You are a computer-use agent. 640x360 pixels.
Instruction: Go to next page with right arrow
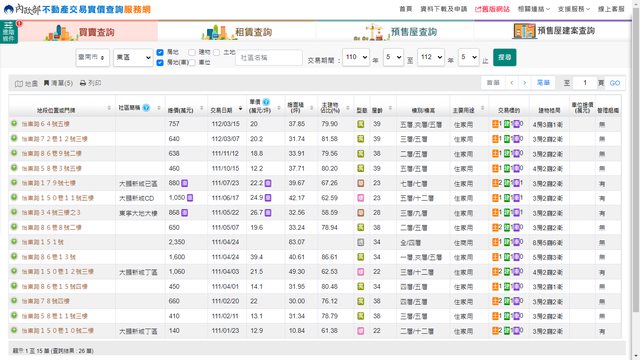[x=525, y=83]
